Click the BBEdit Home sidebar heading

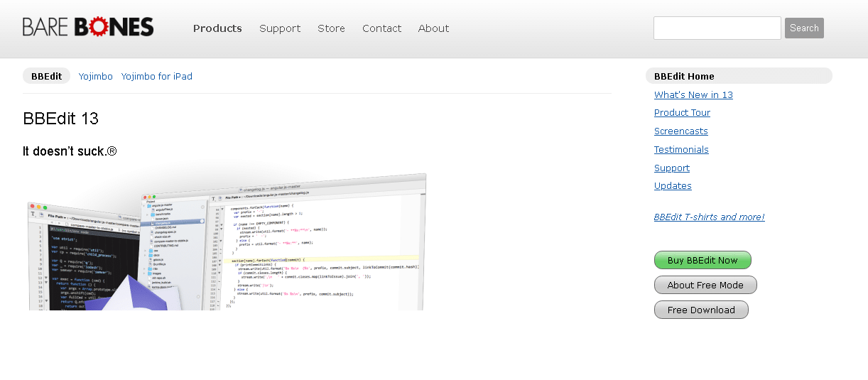(x=739, y=76)
